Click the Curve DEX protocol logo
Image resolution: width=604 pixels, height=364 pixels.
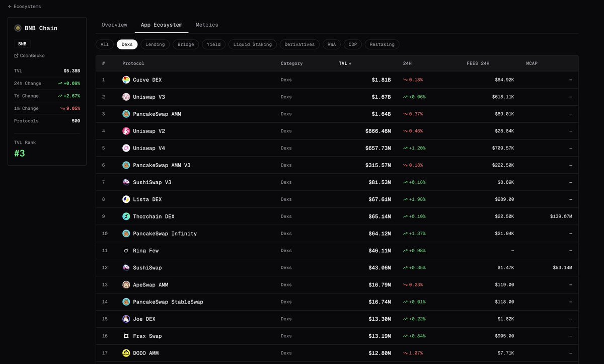[x=126, y=80]
